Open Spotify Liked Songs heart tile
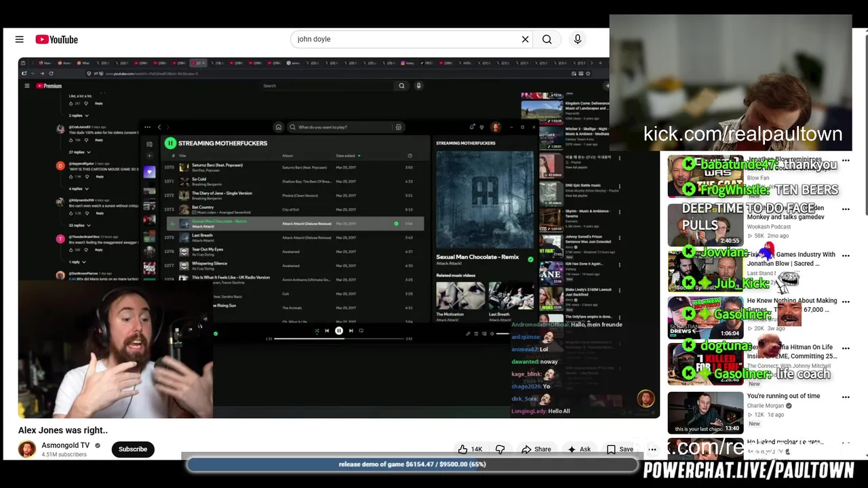Viewport: 868px width, 488px height. click(x=149, y=172)
